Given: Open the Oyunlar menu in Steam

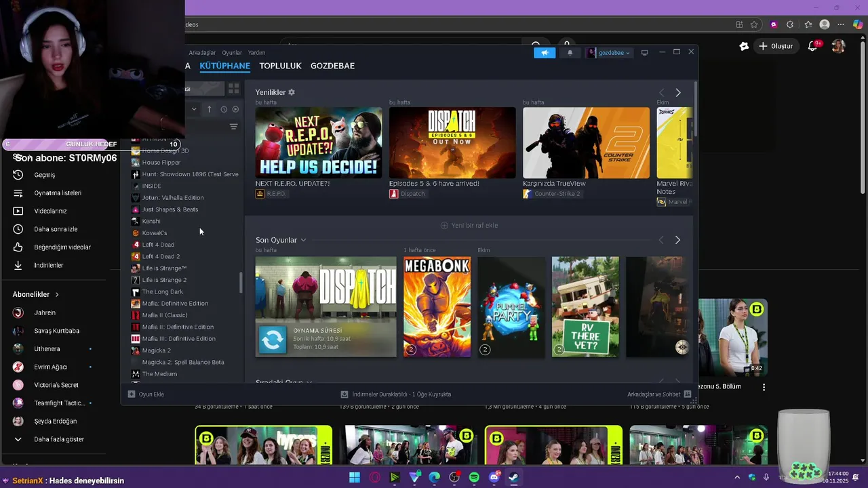Looking at the screenshot, I should point(232,53).
